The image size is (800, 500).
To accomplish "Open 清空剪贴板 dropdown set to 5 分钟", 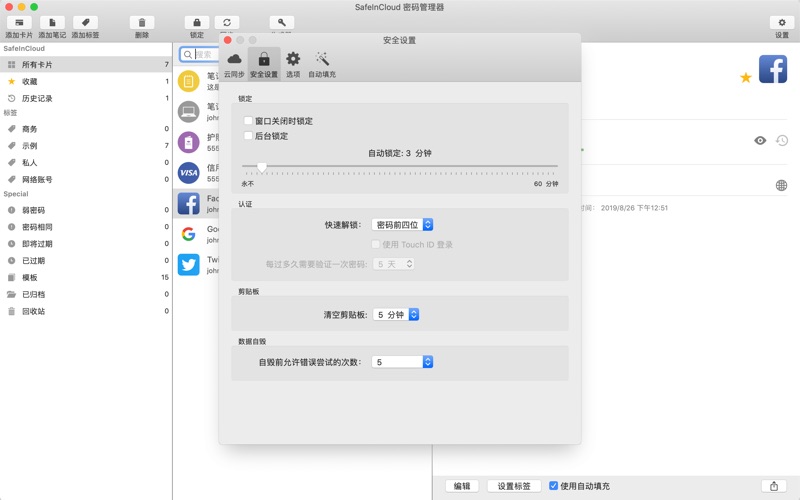I will click(x=397, y=314).
